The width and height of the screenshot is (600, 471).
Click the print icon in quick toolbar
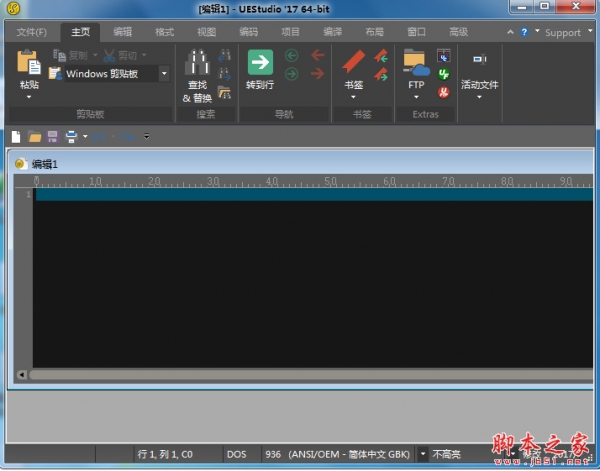pyautogui.click(x=71, y=136)
